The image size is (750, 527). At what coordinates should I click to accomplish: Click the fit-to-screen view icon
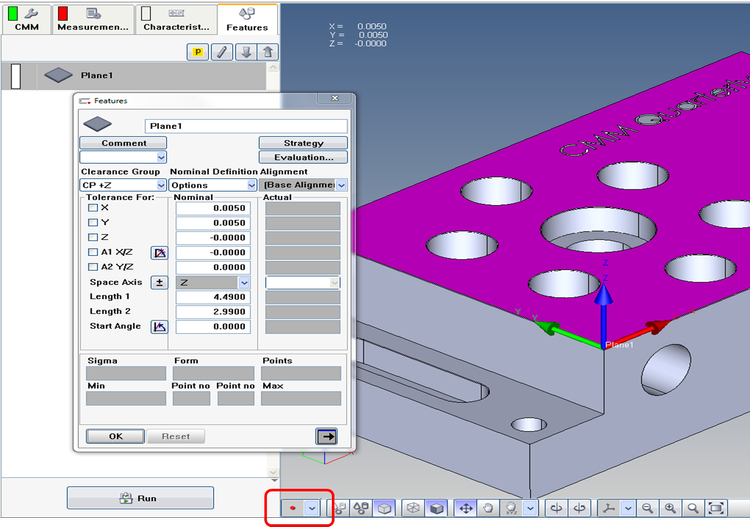716,508
